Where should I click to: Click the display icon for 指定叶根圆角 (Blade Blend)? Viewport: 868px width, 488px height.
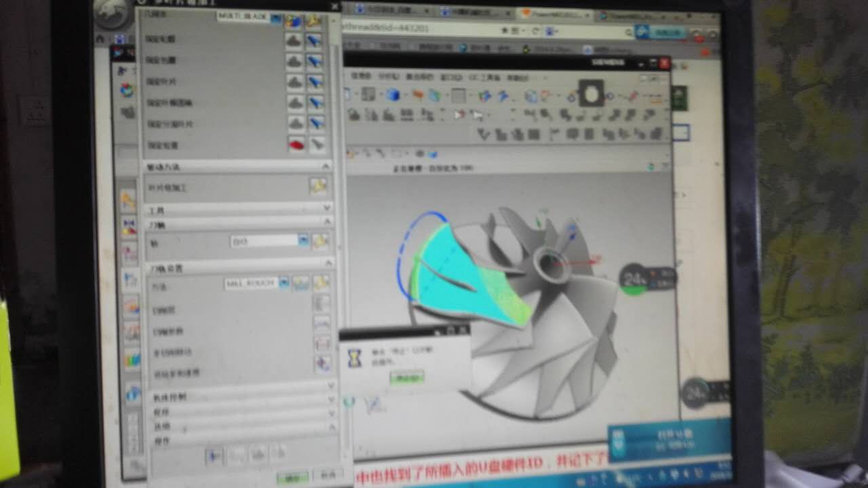coord(315,103)
